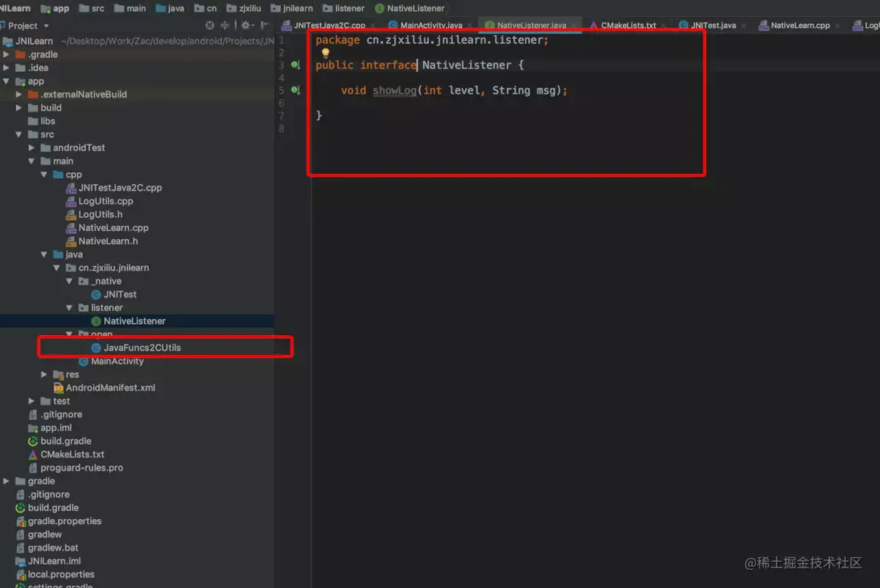Click the NativeListener interface icon in tree
The width and height of the screenshot is (880, 588).
click(96, 321)
